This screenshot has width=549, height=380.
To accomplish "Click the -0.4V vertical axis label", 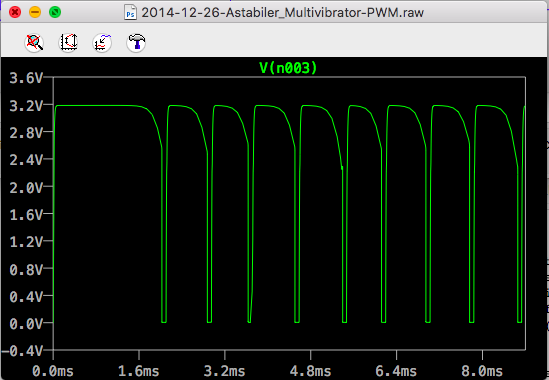I will (x=22, y=350).
